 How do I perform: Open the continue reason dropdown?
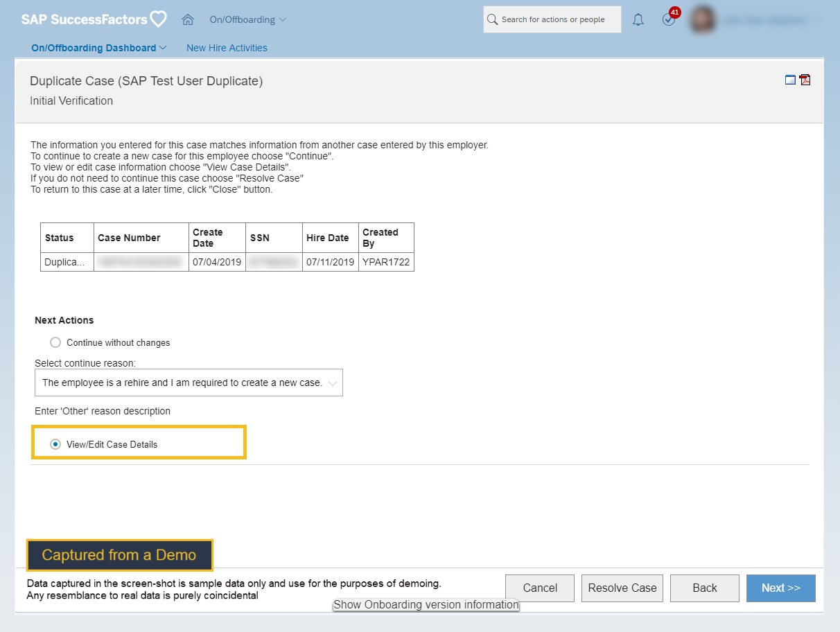[189, 383]
